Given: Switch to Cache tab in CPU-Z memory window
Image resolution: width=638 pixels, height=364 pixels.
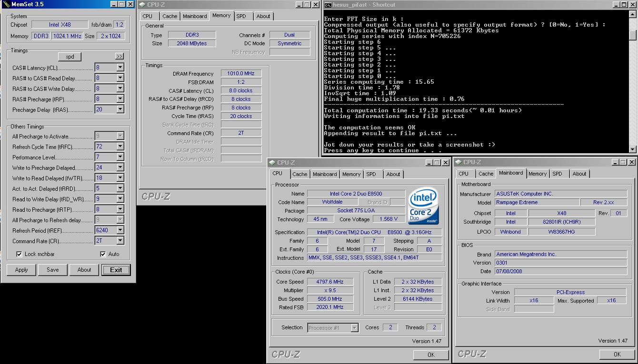Looking at the screenshot, I should (170, 16).
